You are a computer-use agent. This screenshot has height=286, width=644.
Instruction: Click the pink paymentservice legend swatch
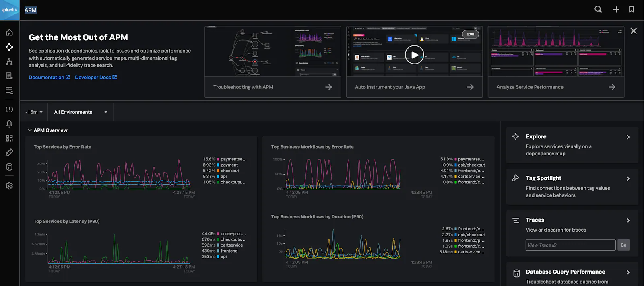(x=218, y=159)
